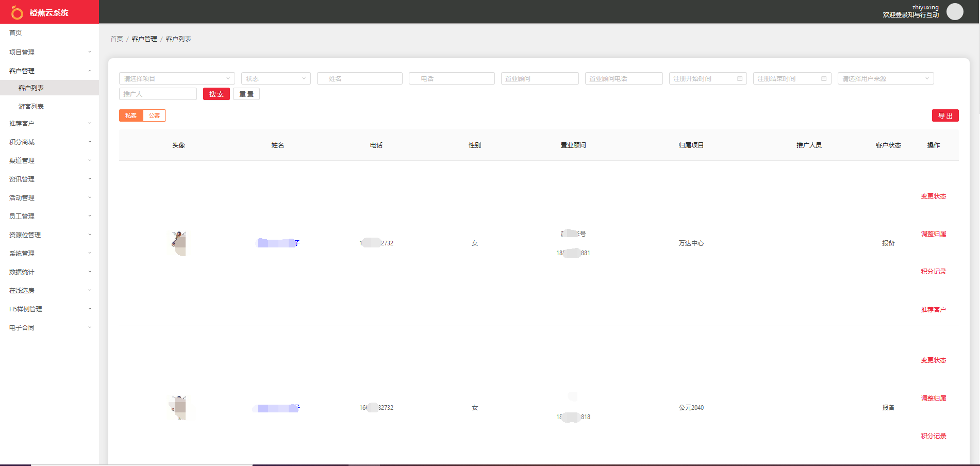
Task: Click the 重置 button
Action: pyautogui.click(x=246, y=94)
